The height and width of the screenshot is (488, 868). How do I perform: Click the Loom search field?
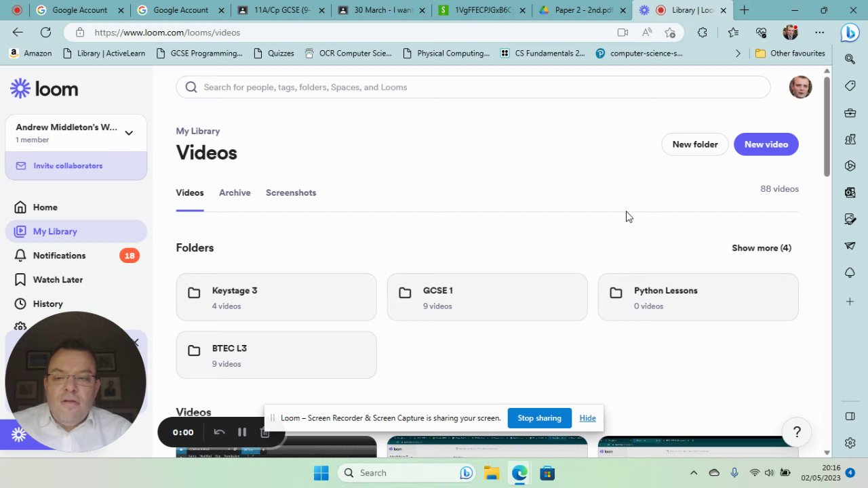473,87
